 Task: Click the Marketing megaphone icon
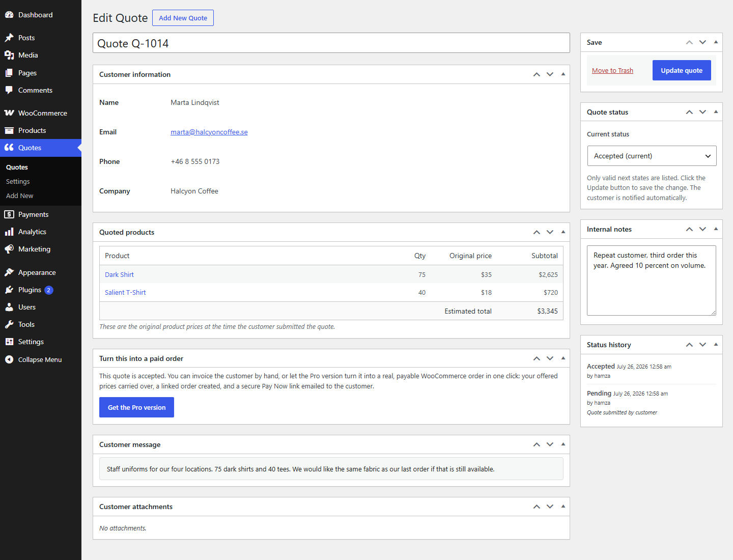coord(9,249)
